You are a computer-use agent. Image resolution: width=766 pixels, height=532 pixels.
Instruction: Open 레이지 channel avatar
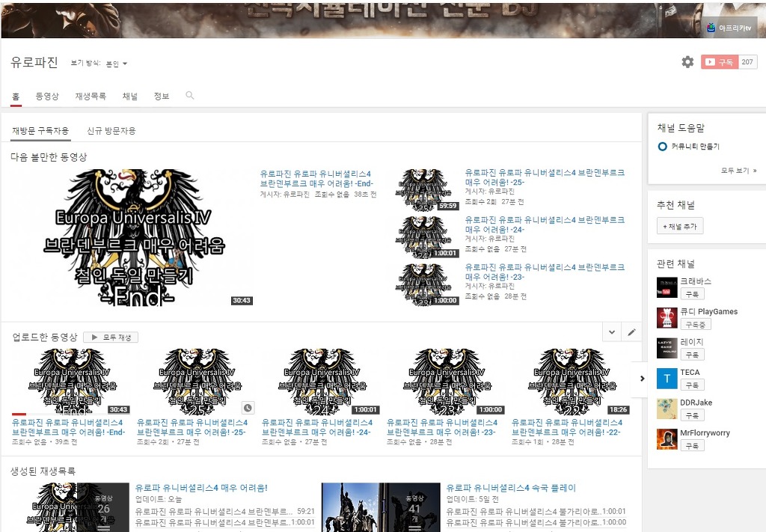point(667,348)
